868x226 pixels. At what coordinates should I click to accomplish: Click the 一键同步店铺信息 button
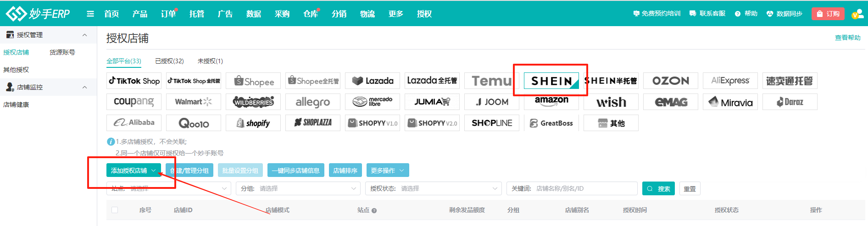pos(296,170)
